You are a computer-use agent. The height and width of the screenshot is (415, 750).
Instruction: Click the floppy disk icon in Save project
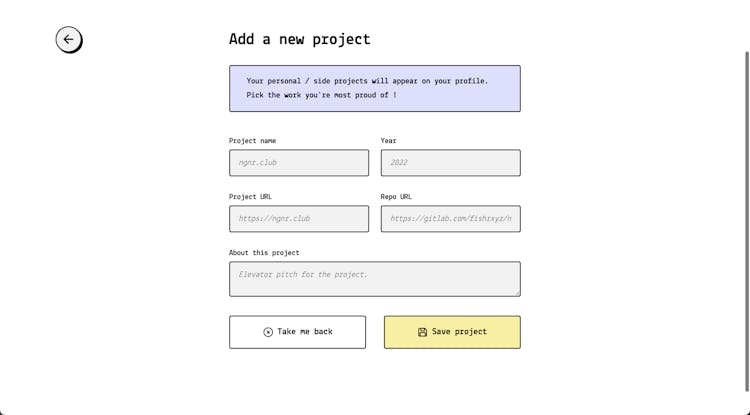[422, 332]
